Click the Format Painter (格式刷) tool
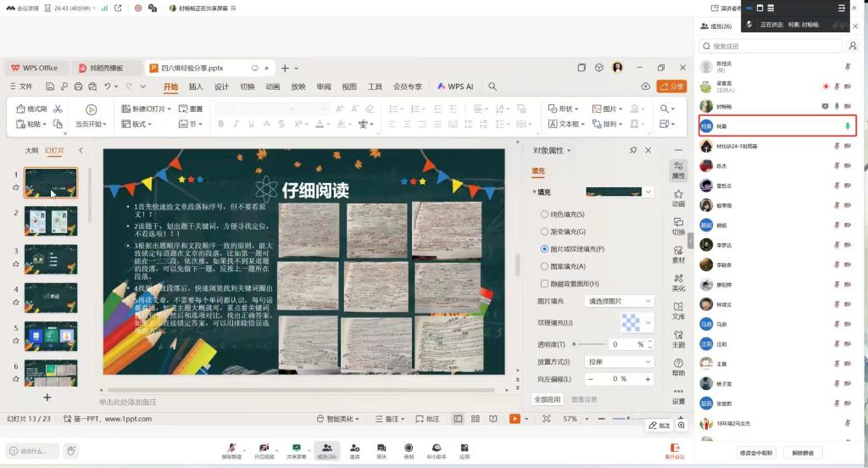This screenshot has width=868, height=468. coord(32,109)
